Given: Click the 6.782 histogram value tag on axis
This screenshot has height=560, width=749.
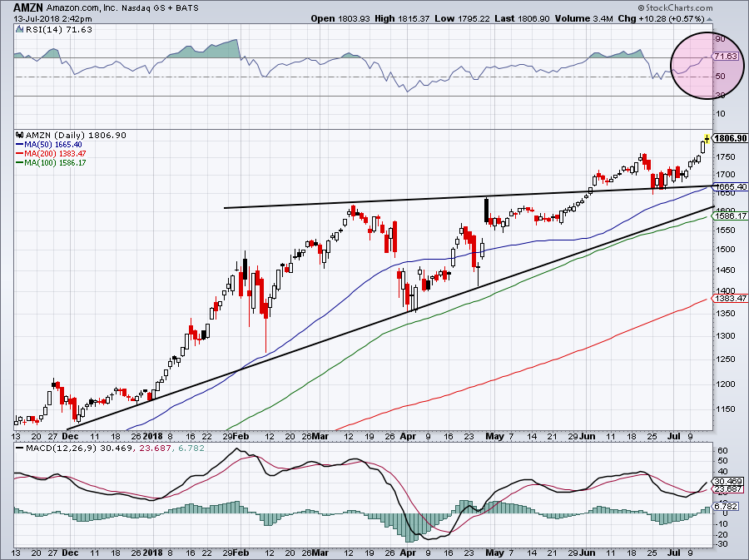Looking at the screenshot, I should pyautogui.click(x=726, y=506).
